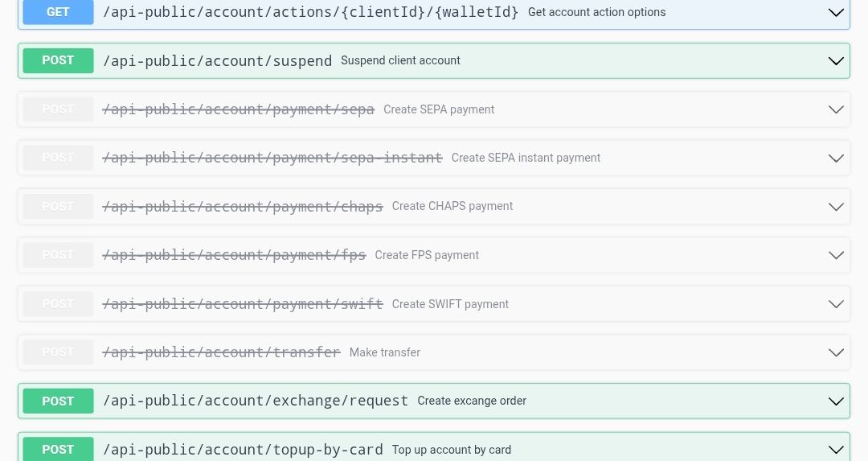This screenshot has width=868, height=461.
Task: Expand the Create SEPA instant payment chevron
Action: pyautogui.click(x=836, y=158)
